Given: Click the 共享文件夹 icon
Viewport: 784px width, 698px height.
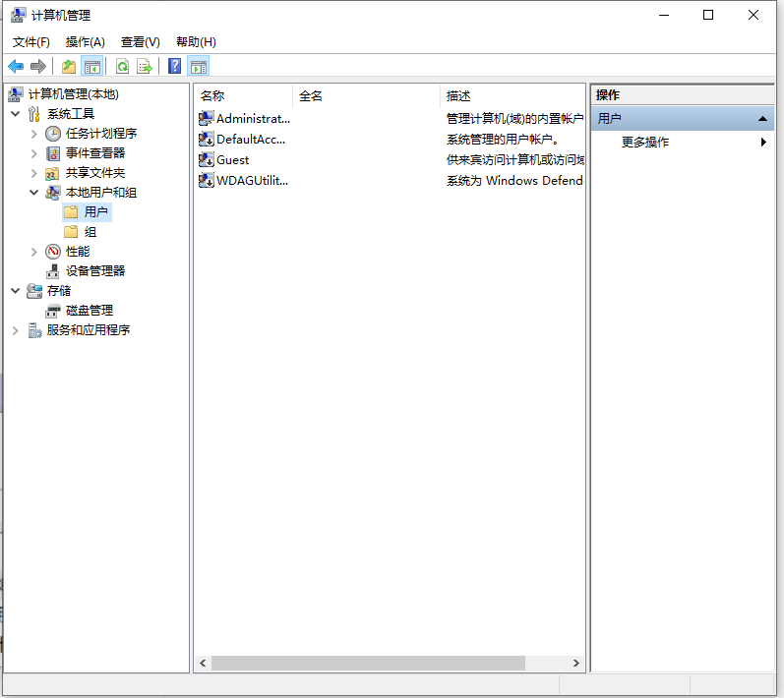Looking at the screenshot, I should pos(52,173).
